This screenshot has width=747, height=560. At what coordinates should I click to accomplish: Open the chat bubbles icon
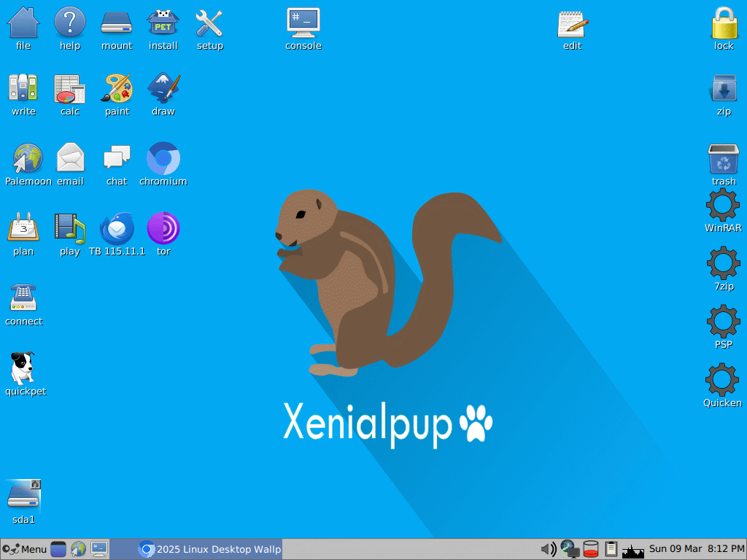click(117, 158)
